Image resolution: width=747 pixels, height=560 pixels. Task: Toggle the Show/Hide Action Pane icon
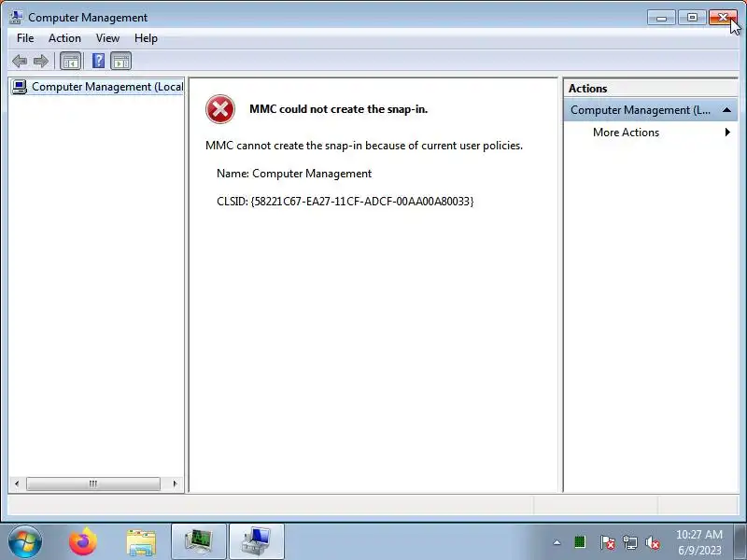point(121,61)
